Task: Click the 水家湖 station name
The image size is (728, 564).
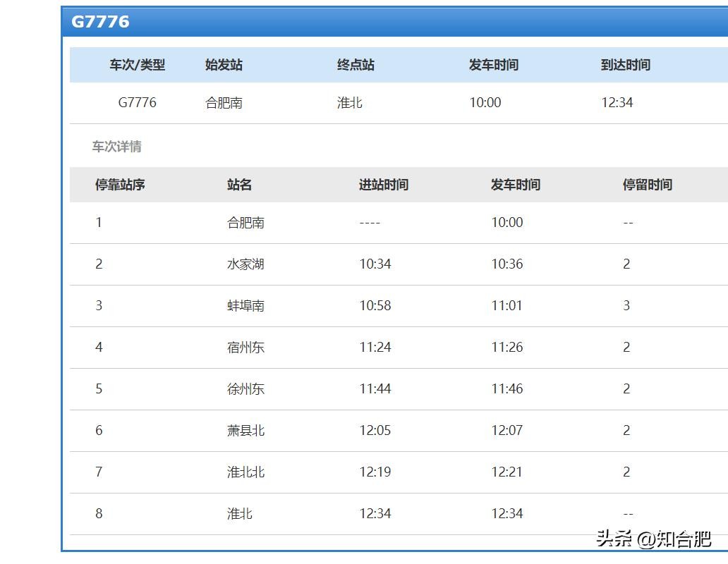Action: tap(245, 264)
